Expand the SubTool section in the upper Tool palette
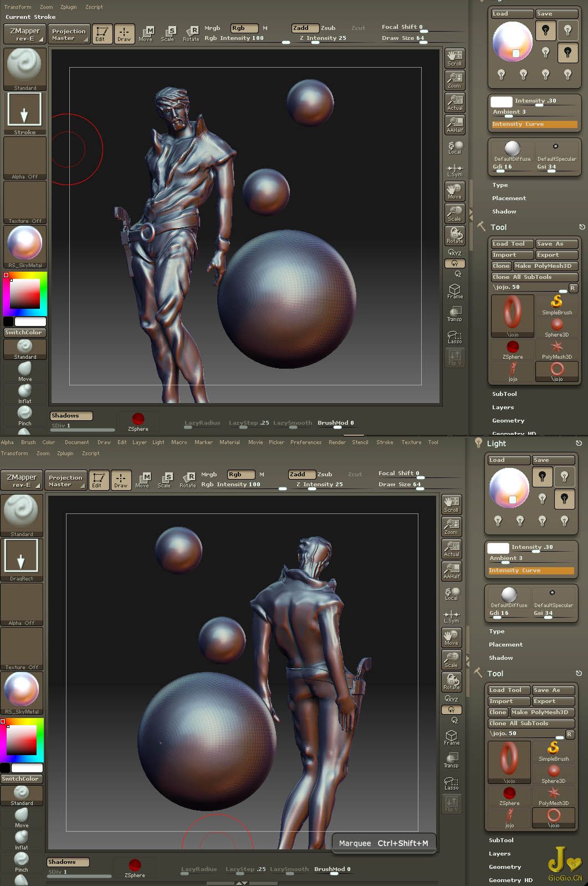The image size is (588, 886). pyautogui.click(x=504, y=394)
